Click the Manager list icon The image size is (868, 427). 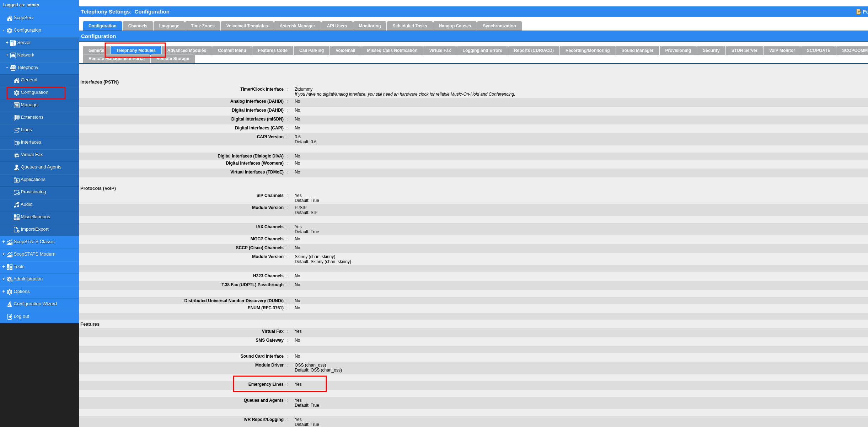point(17,105)
